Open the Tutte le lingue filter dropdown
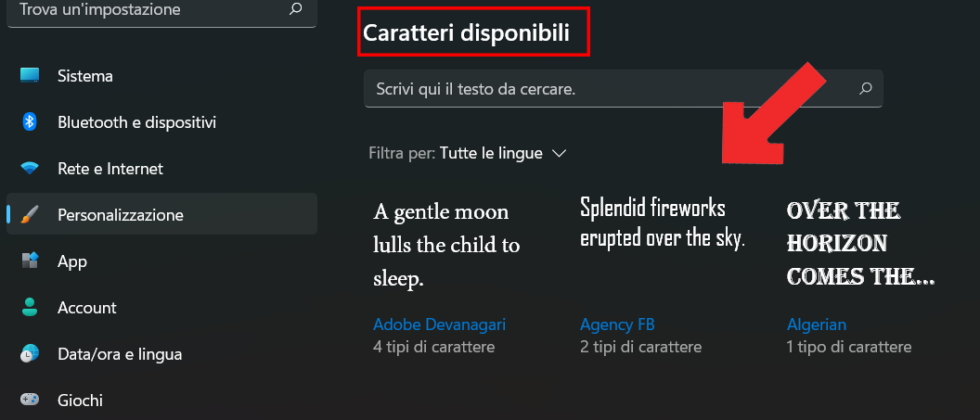This screenshot has width=980, height=420. 503,153
